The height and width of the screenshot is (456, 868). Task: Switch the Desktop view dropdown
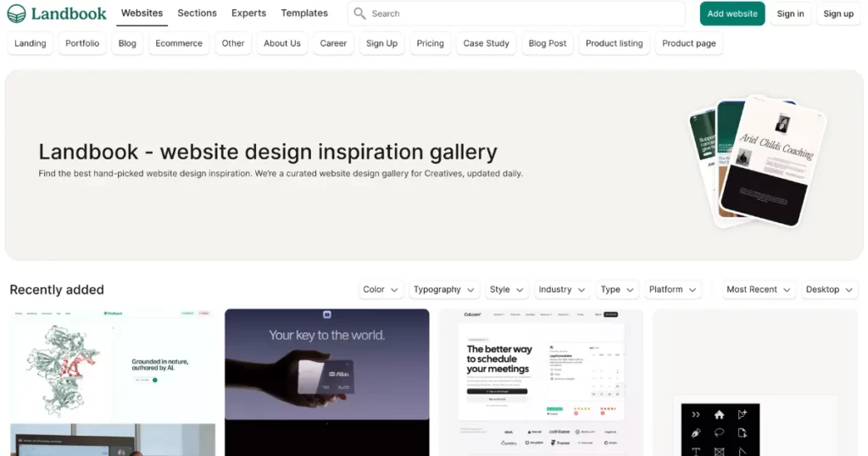(x=829, y=290)
